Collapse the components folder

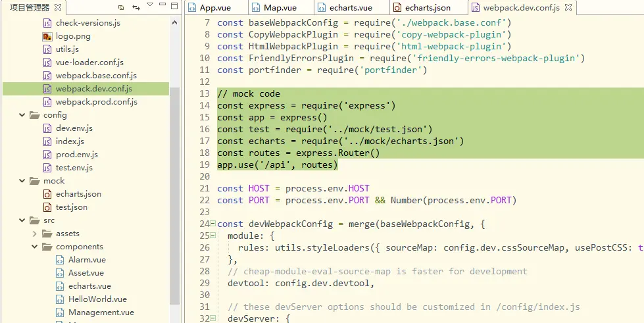pyautogui.click(x=34, y=247)
